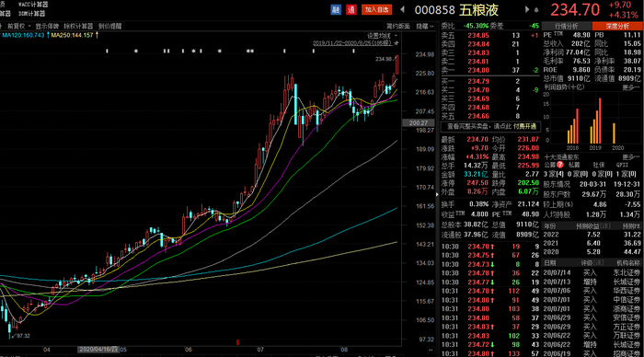
Task: Click the red question mark next to 公募
Action: [x=559, y=165]
